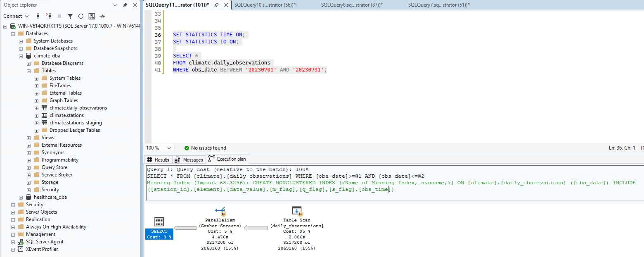Click the Connect Object Explorer plug icon
Screen dimensions: 644x257
pyautogui.click(x=38, y=16)
